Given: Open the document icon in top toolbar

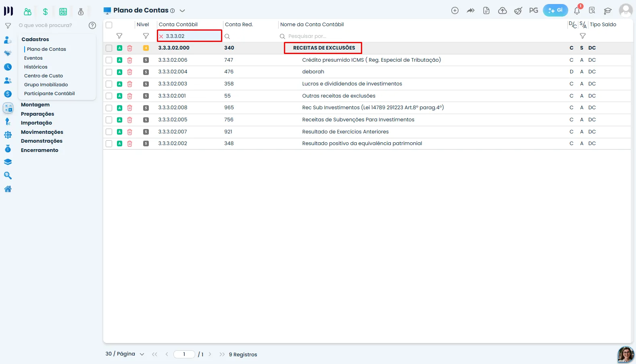Looking at the screenshot, I should [486, 10].
